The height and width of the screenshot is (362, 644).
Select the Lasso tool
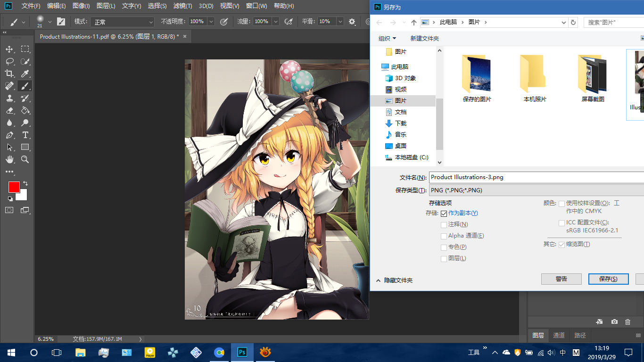tap(9, 61)
